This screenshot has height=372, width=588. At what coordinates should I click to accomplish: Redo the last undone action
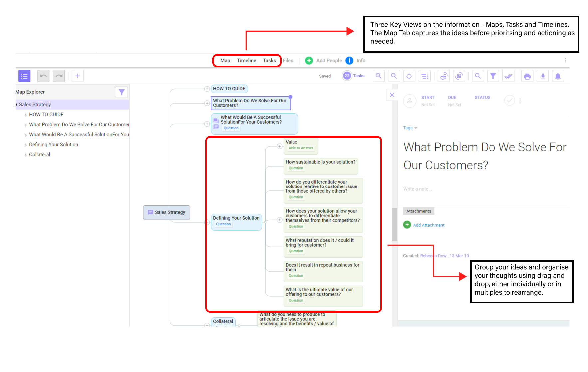(59, 76)
